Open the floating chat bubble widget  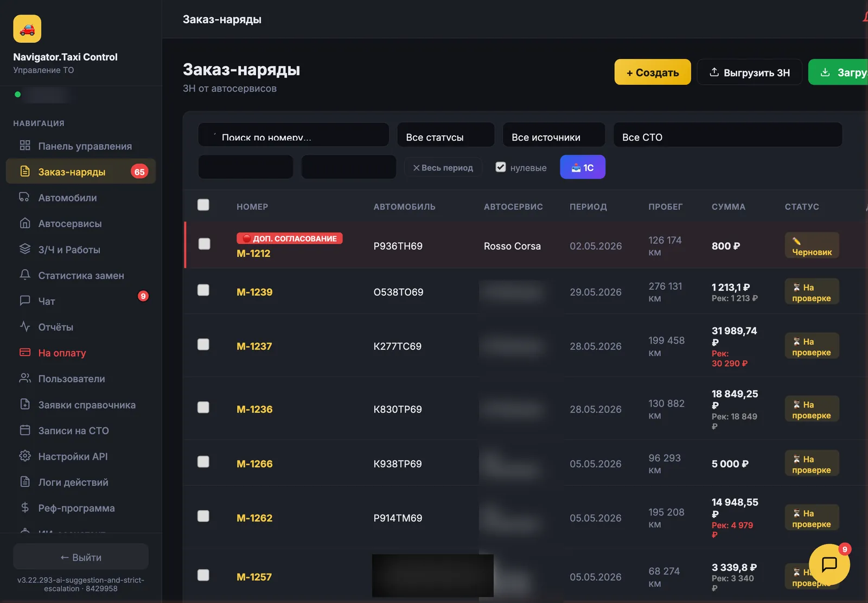coord(829,564)
